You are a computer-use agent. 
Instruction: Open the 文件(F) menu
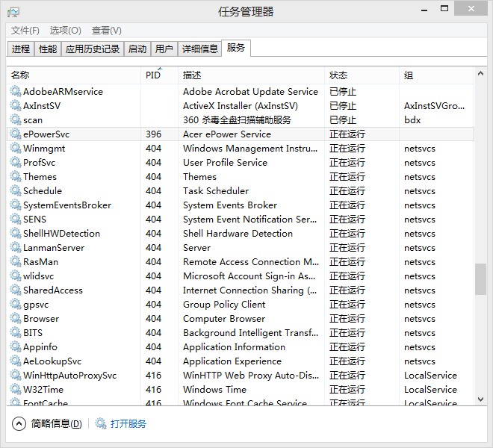point(25,31)
